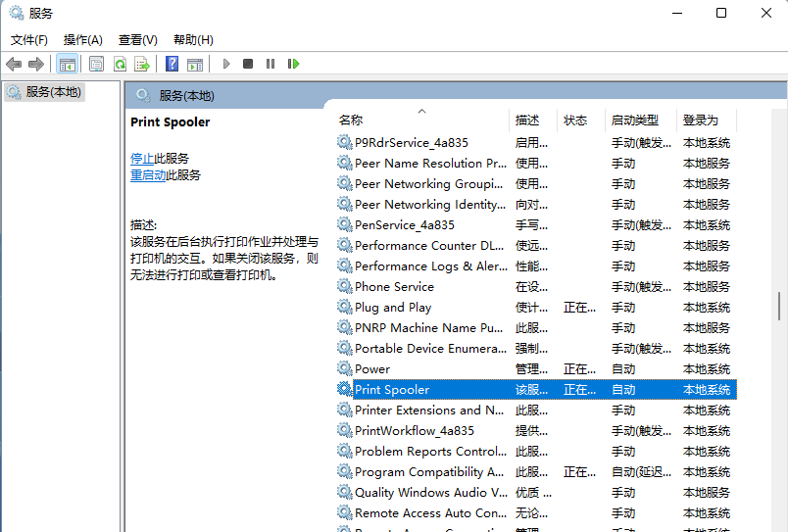
Task: Click the gear icon beside PNRP Machine Name Pu...
Action: click(344, 327)
